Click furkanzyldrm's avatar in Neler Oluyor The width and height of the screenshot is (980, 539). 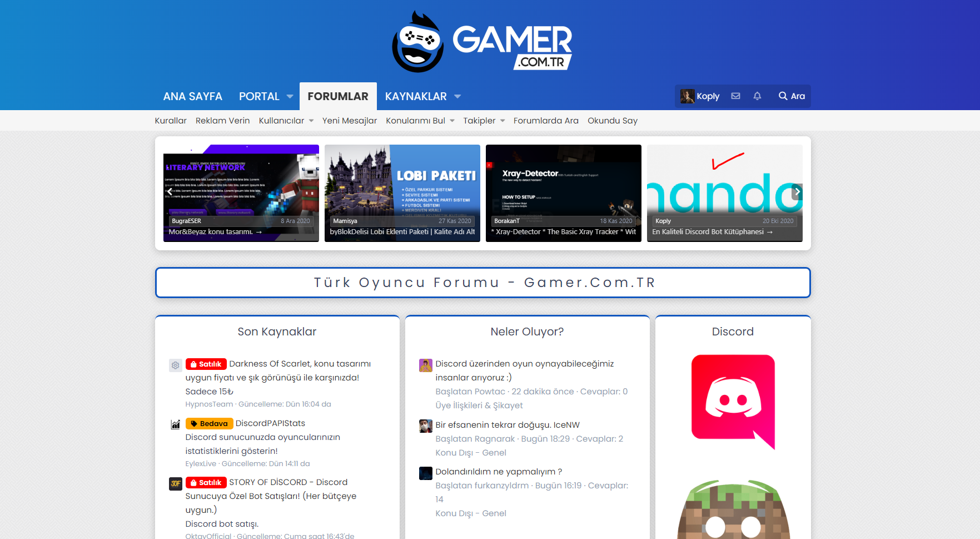[x=425, y=473]
